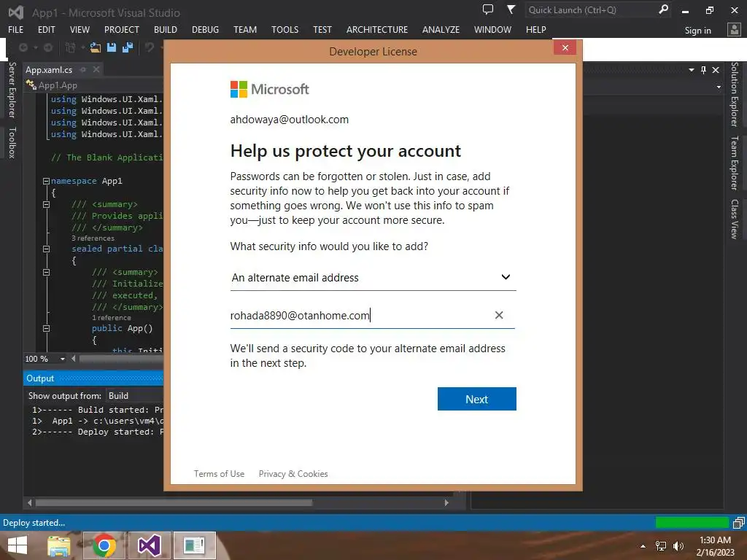Screen dimensions: 747x560
Task: Open the BUILD menu
Action: (166, 29)
